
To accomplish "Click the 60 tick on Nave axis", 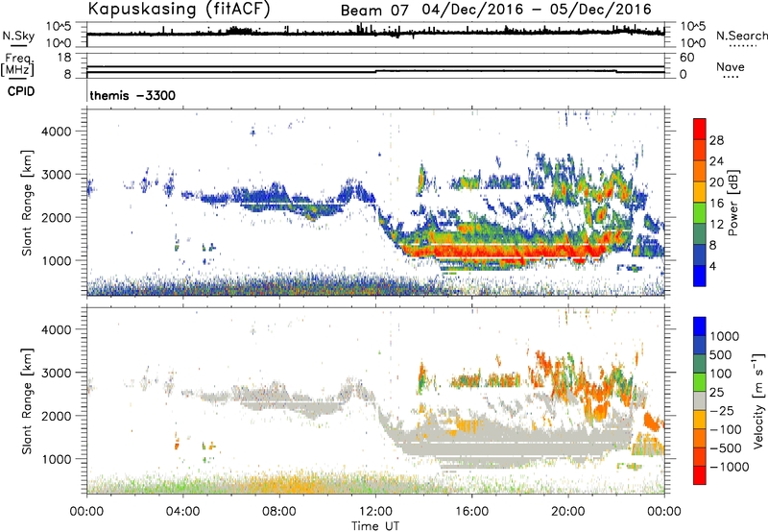I will pyautogui.click(x=686, y=58).
